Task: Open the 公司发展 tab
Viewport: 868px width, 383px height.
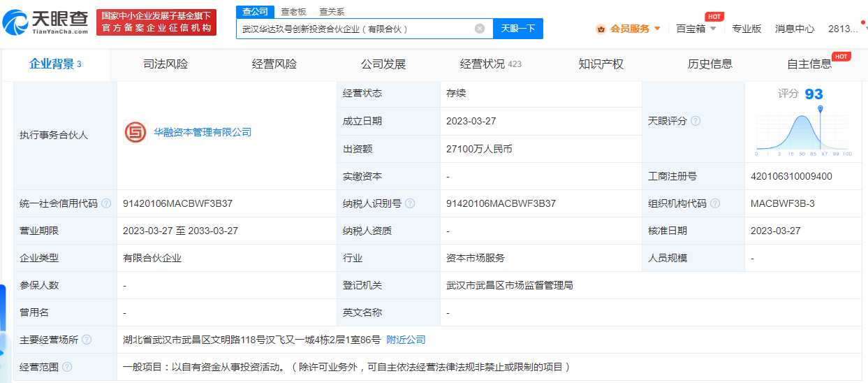Action: click(x=383, y=64)
